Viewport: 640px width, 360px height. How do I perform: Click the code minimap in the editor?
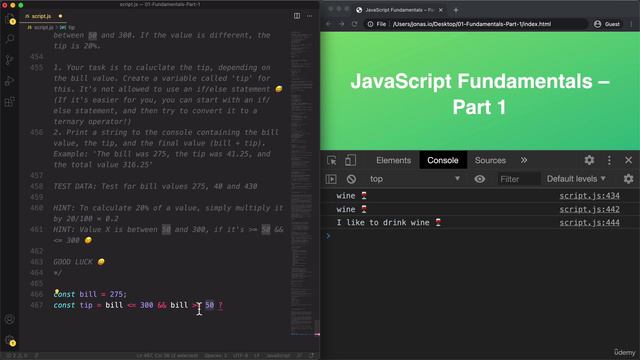[x=302, y=184]
